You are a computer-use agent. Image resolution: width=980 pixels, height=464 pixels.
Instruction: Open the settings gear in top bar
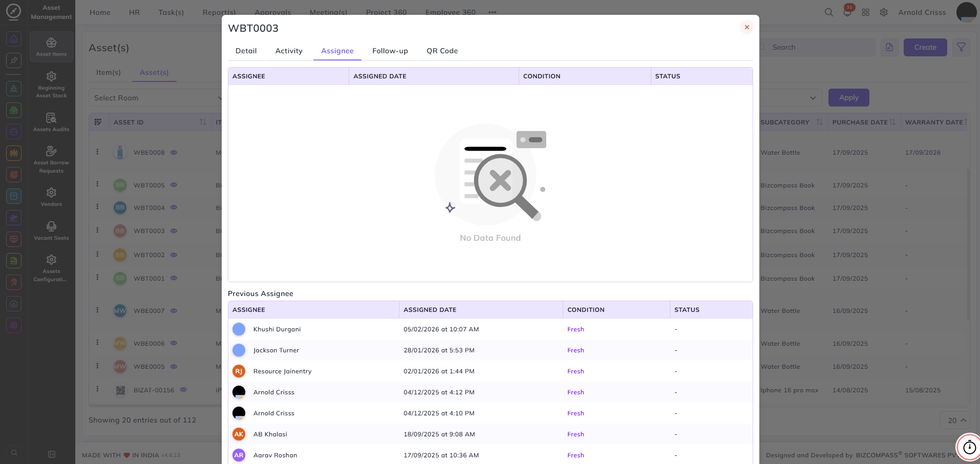click(884, 12)
